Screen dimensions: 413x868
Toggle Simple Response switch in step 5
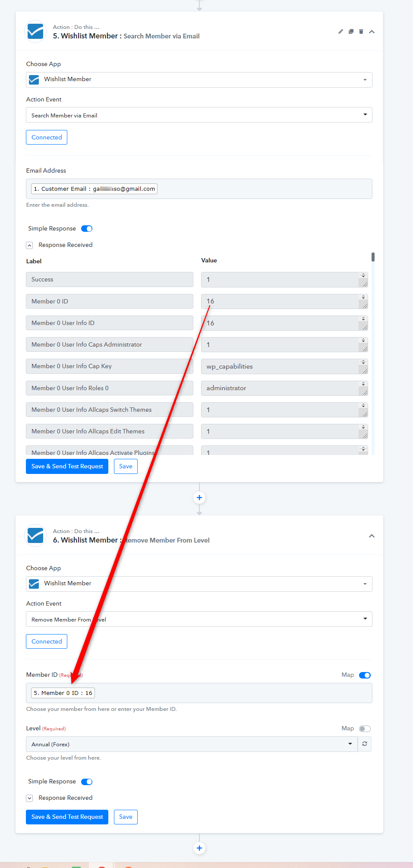87,229
